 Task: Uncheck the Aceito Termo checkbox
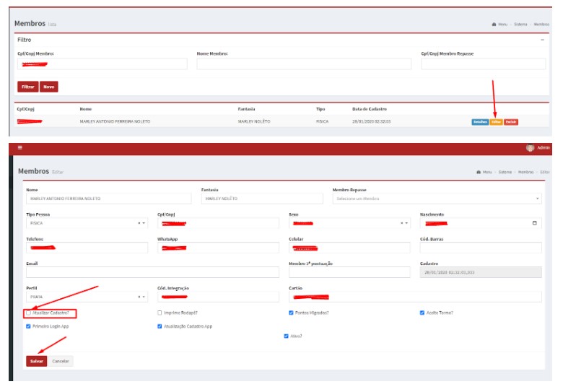click(x=422, y=313)
